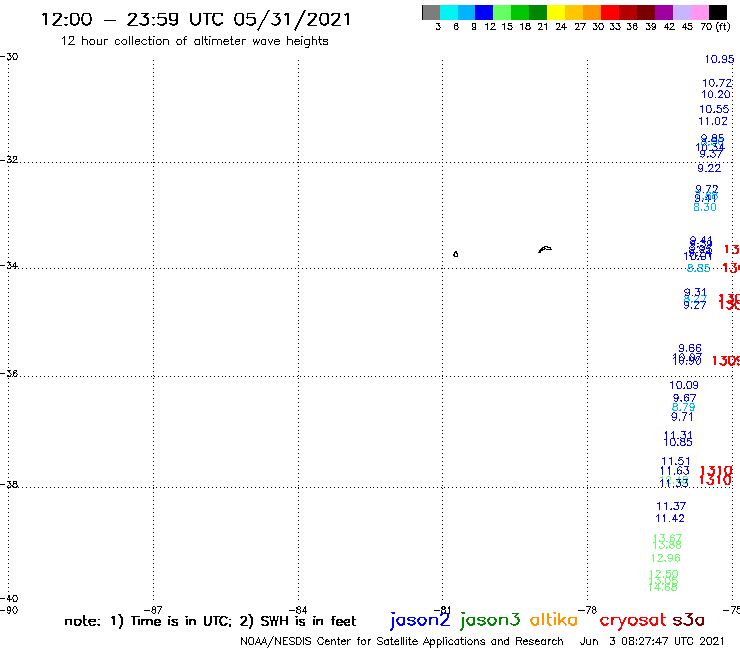
Task: Click the wave height value 10.20
Action: (716, 94)
